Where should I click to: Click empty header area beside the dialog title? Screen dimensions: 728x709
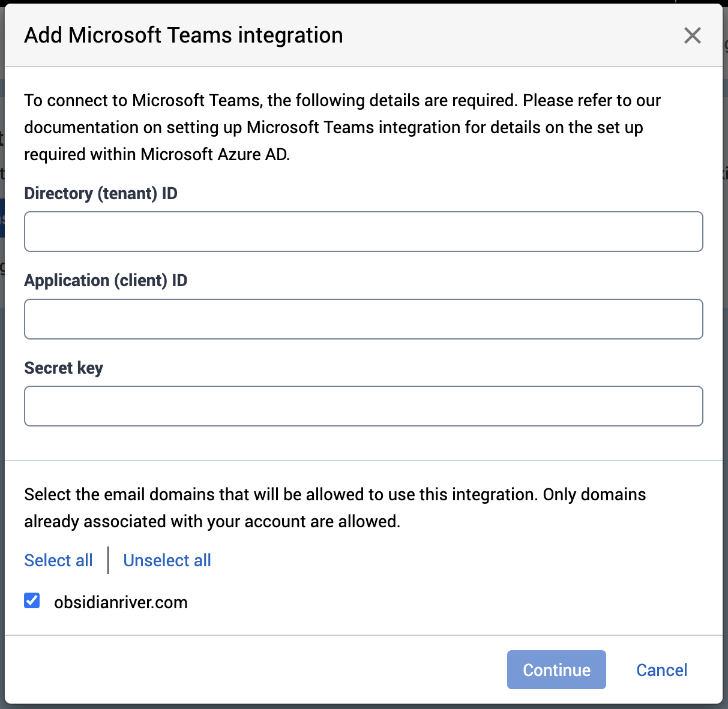pyautogui.click(x=510, y=35)
